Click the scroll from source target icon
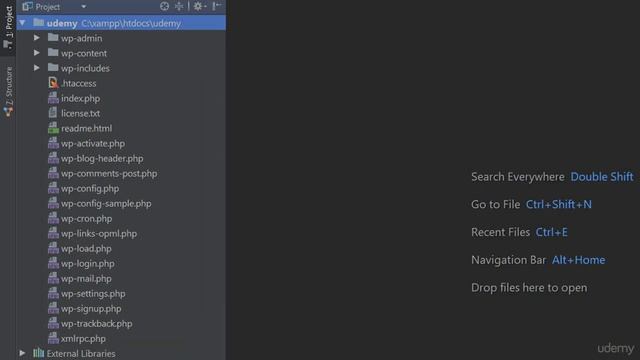 (164, 6)
